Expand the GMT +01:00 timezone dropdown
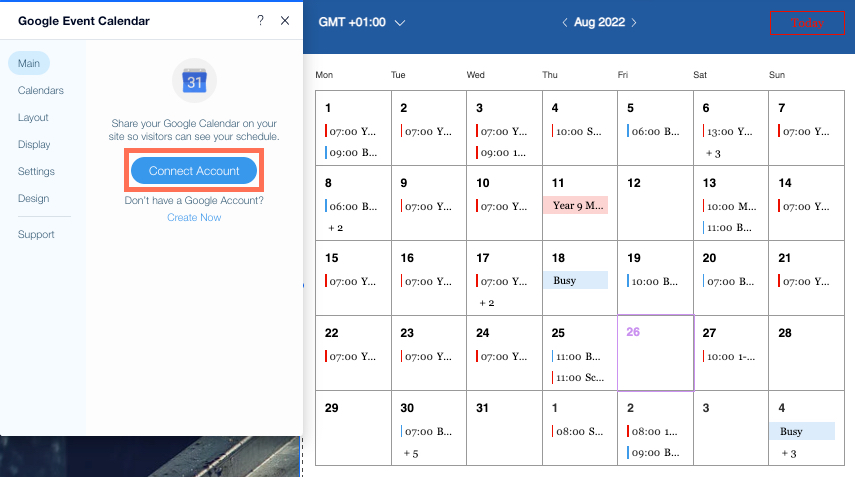The image size is (855, 477). pyautogui.click(x=362, y=22)
